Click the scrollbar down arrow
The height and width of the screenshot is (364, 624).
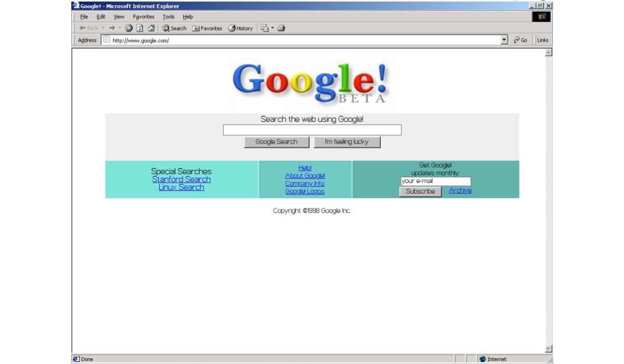click(x=549, y=349)
